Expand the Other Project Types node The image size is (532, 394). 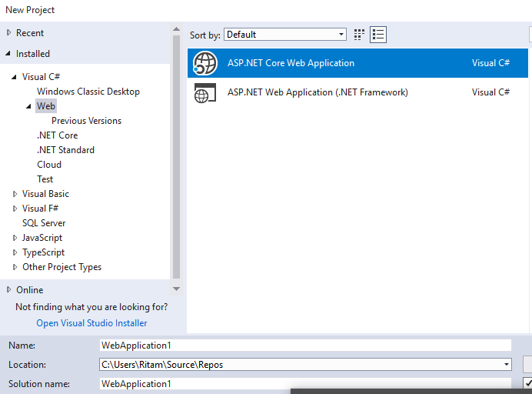pyautogui.click(x=15, y=267)
